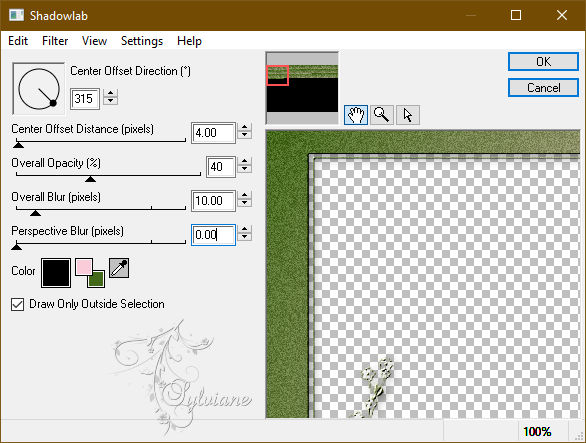Viewport: 586px width, 443px height.
Task: Open the Settings menu
Action: [142, 41]
